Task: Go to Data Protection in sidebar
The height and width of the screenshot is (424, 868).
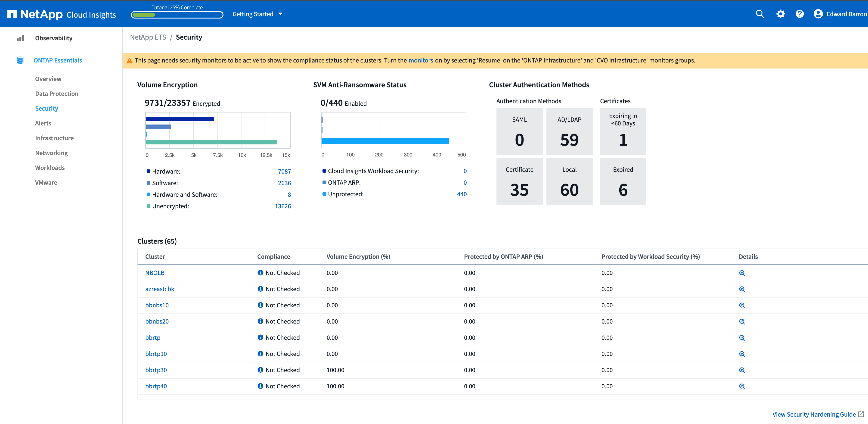Action: click(57, 94)
